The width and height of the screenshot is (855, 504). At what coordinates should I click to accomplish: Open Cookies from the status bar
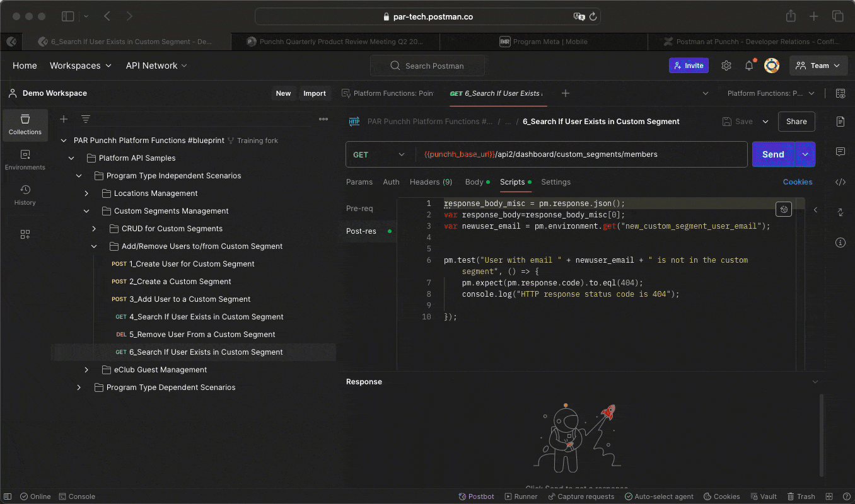(x=721, y=496)
